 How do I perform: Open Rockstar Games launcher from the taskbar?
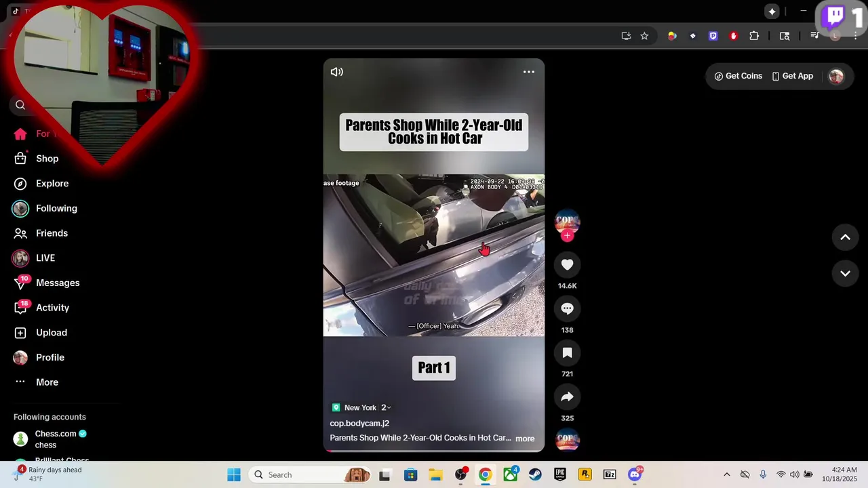pyautogui.click(x=585, y=474)
